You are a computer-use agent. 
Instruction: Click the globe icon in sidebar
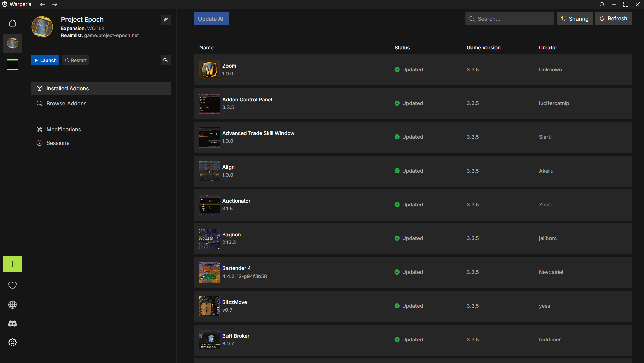[x=12, y=305]
